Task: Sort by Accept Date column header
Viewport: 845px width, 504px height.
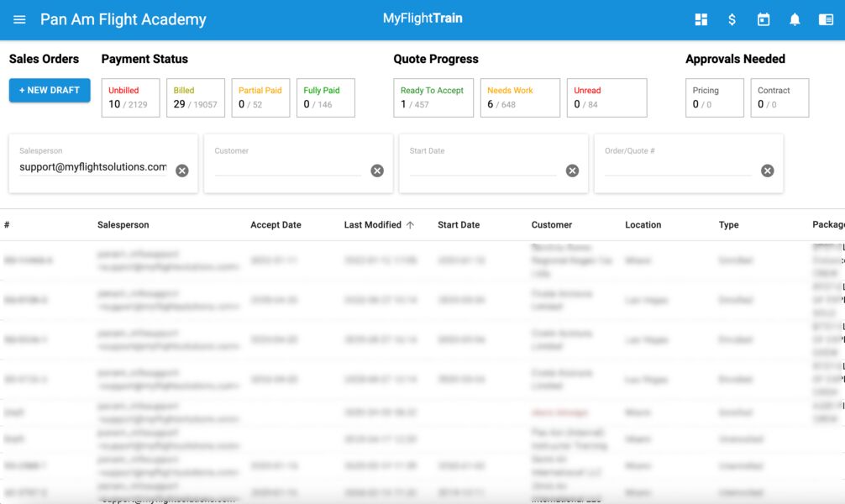Action: 276,225
